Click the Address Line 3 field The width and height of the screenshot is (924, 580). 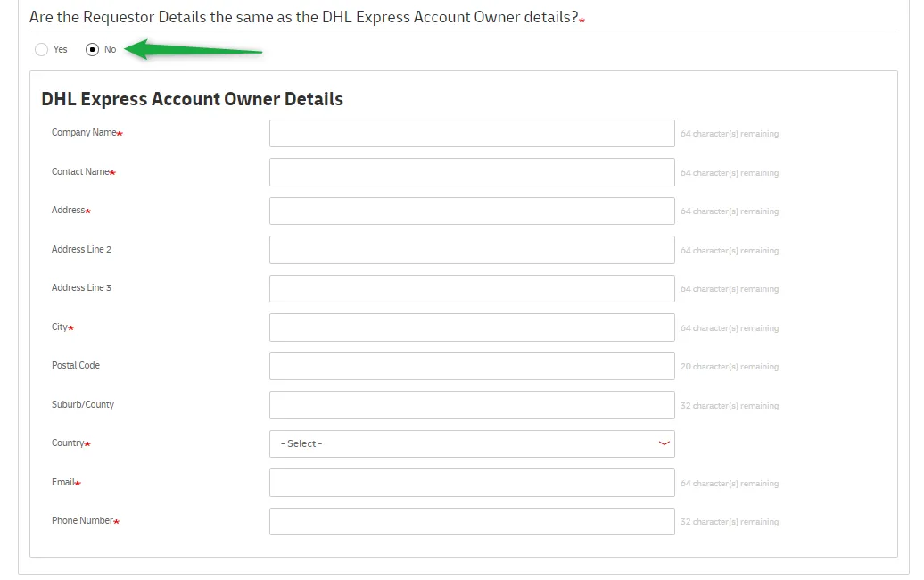click(472, 288)
